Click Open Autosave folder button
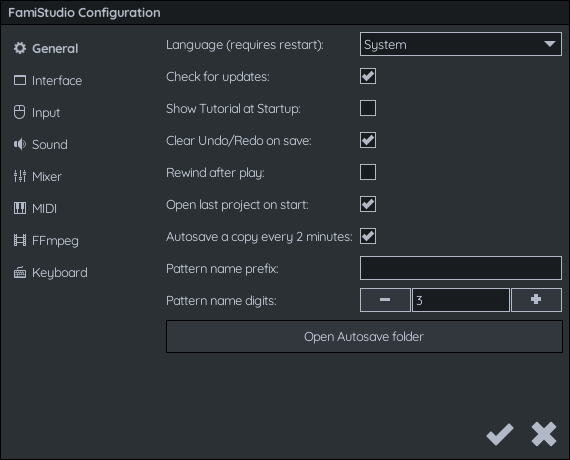 click(364, 336)
